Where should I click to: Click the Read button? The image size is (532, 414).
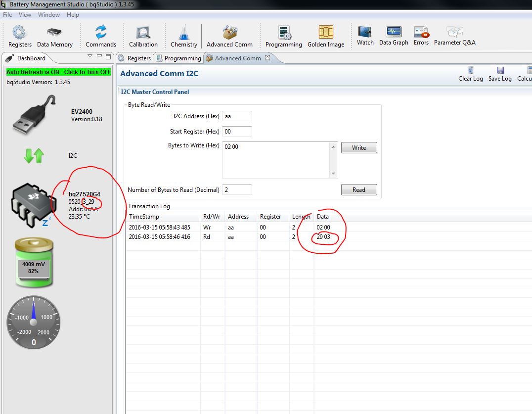[359, 190]
